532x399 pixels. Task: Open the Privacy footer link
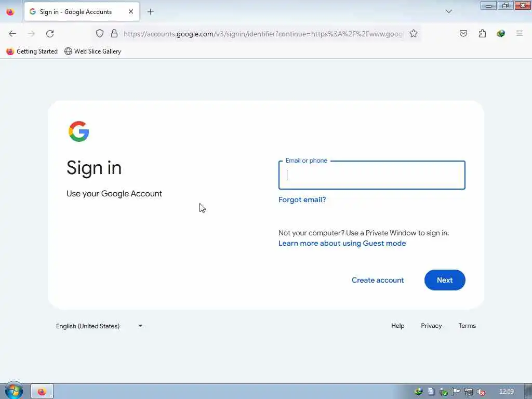point(431,326)
